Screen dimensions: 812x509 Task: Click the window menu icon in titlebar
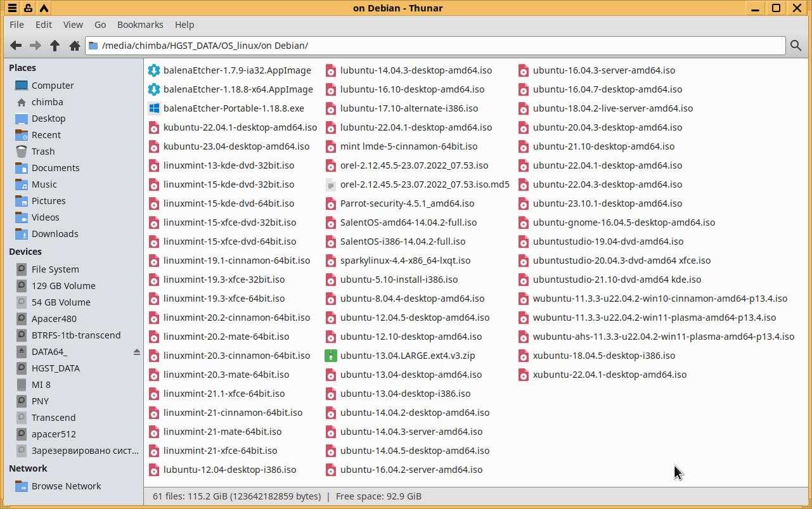click(x=12, y=8)
